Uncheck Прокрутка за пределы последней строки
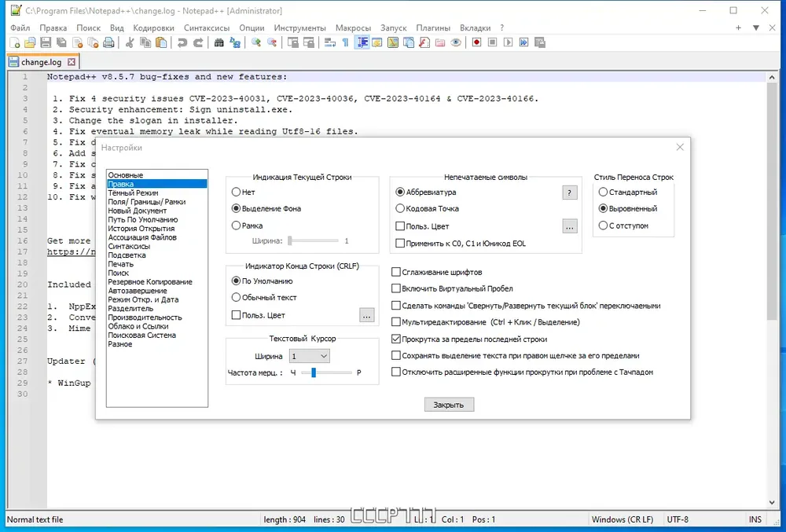The width and height of the screenshot is (786, 532). (x=396, y=339)
